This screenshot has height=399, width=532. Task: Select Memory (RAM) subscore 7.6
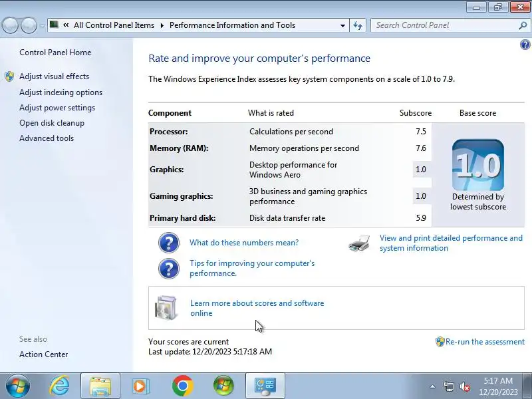pos(421,148)
